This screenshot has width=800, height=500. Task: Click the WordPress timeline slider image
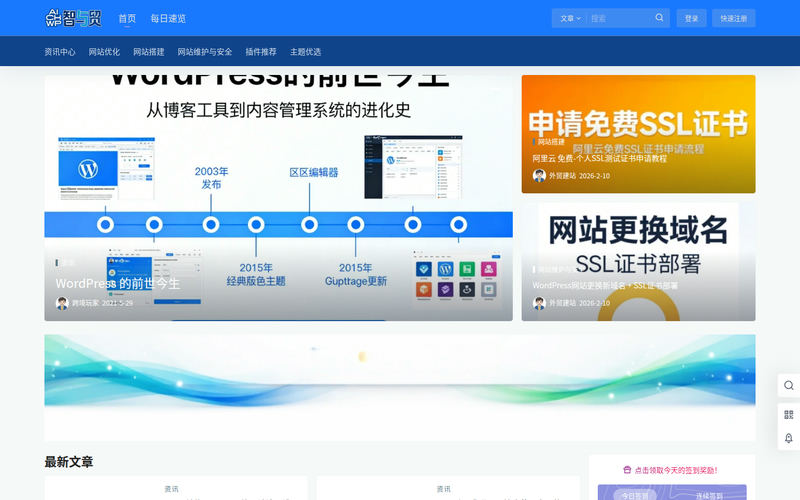(x=279, y=198)
